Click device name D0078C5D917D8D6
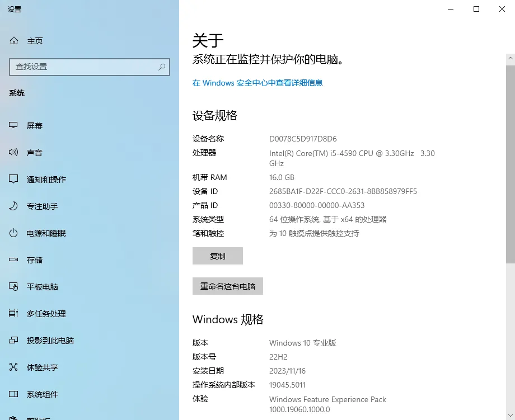515x420 pixels. pyautogui.click(x=303, y=139)
